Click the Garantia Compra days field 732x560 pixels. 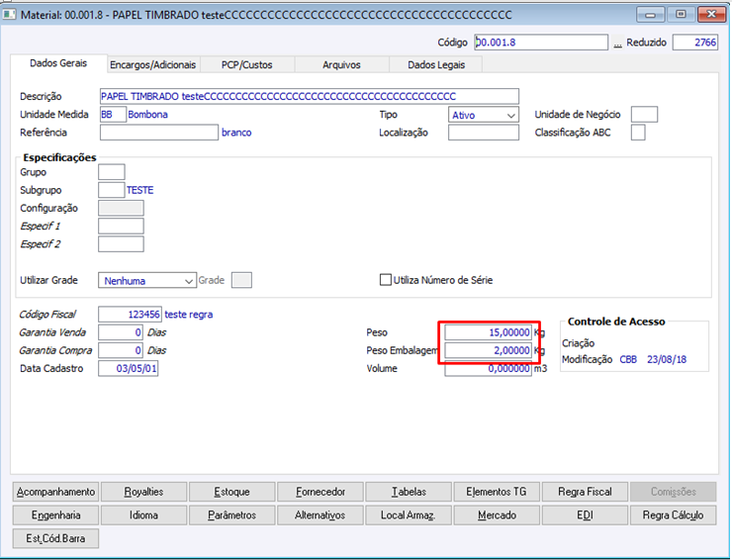[x=121, y=350]
